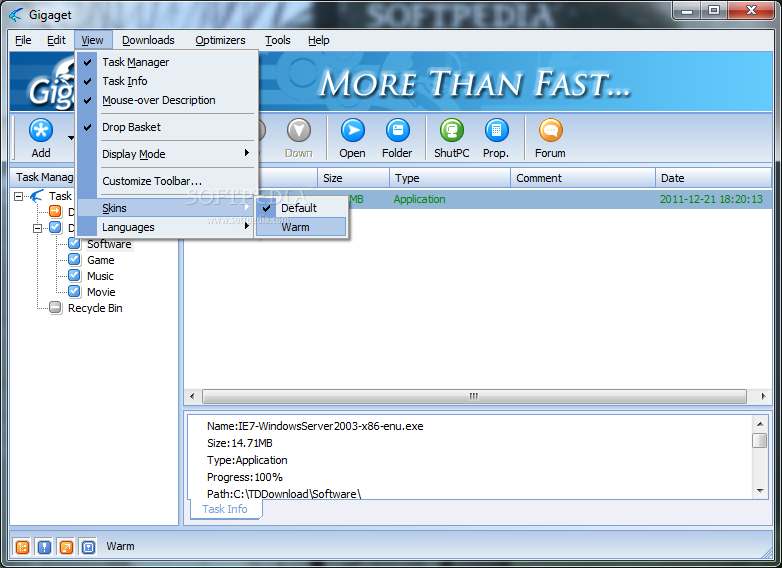Viewport: 782px width, 568px height.
Task: Open the Optimizers menu
Action: click(220, 40)
